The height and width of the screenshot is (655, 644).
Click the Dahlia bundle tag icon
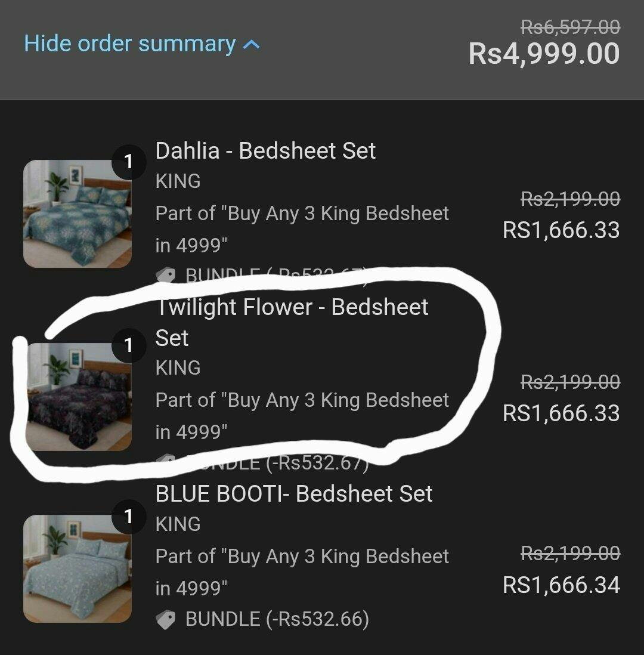(x=166, y=275)
